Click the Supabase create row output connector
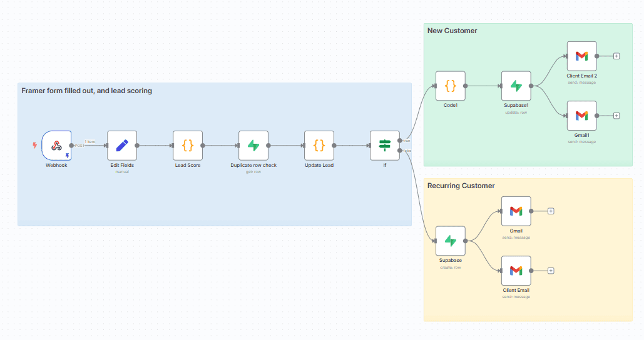This screenshot has height=340, width=644. point(466,241)
